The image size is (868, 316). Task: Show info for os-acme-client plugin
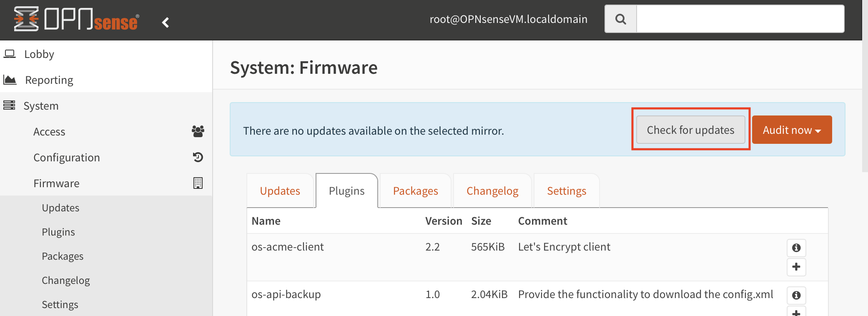coord(796,248)
